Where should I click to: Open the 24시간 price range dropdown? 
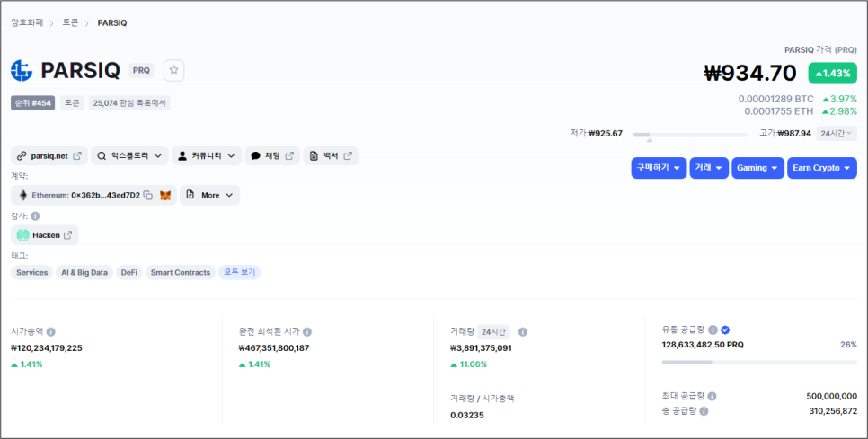(837, 133)
